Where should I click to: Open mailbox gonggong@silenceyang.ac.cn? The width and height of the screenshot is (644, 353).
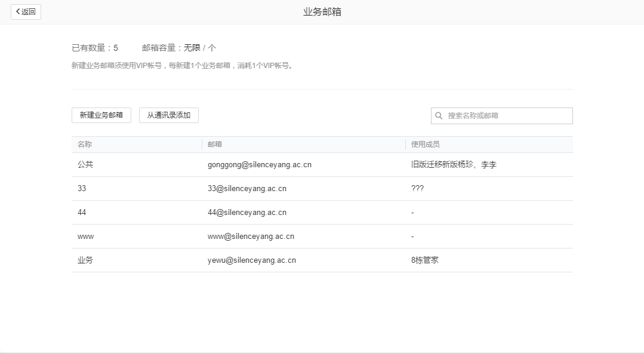[x=258, y=164]
